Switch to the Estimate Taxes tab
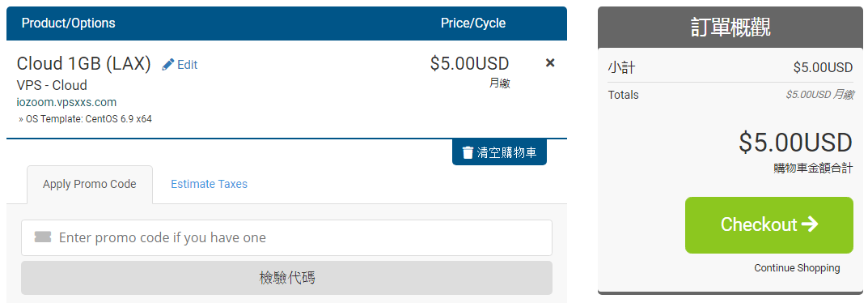Screen dimensions: 868x303 (209, 185)
